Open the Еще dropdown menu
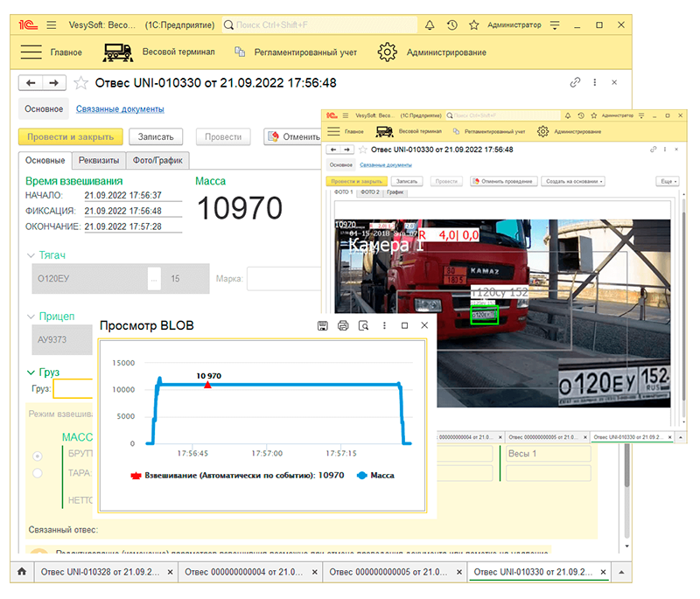This screenshot has width=700, height=599. tap(667, 181)
